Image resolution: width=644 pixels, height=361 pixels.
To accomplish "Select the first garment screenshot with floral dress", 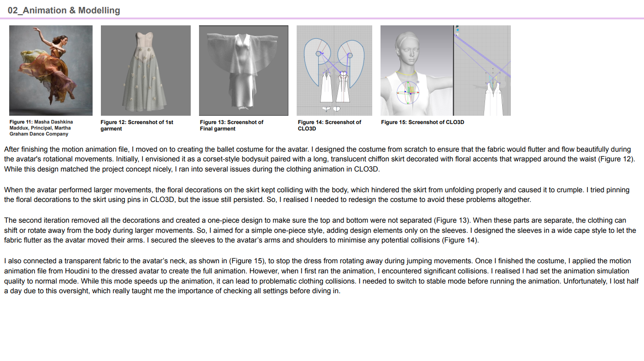I will click(146, 70).
